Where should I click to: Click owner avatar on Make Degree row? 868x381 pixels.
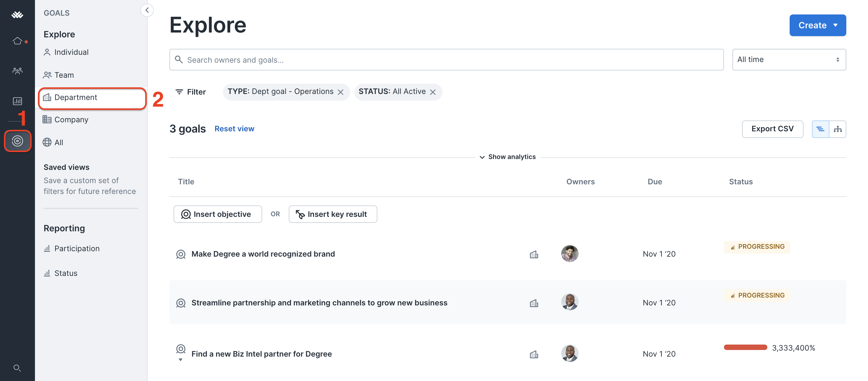coord(569,254)
